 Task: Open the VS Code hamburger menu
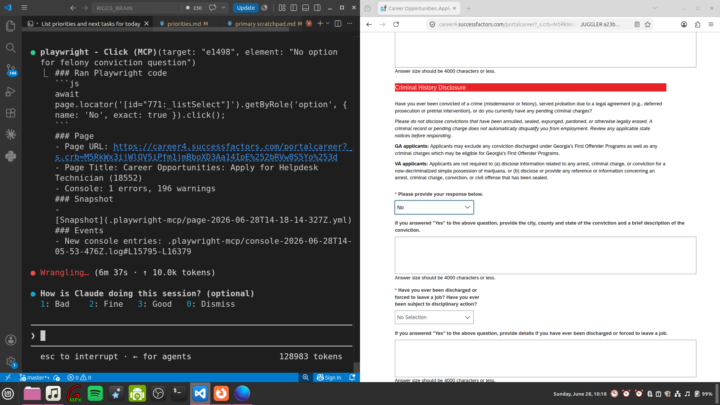tap(24, 8)
